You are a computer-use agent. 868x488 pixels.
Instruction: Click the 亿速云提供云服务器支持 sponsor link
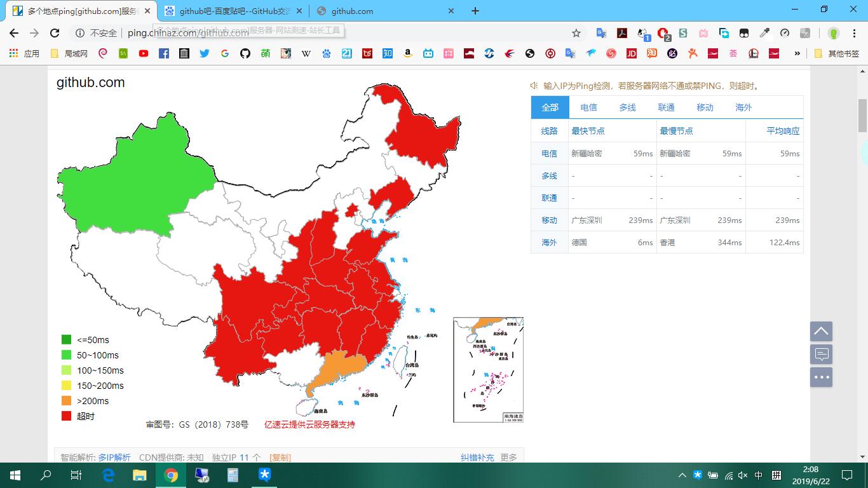pos(309,424)
